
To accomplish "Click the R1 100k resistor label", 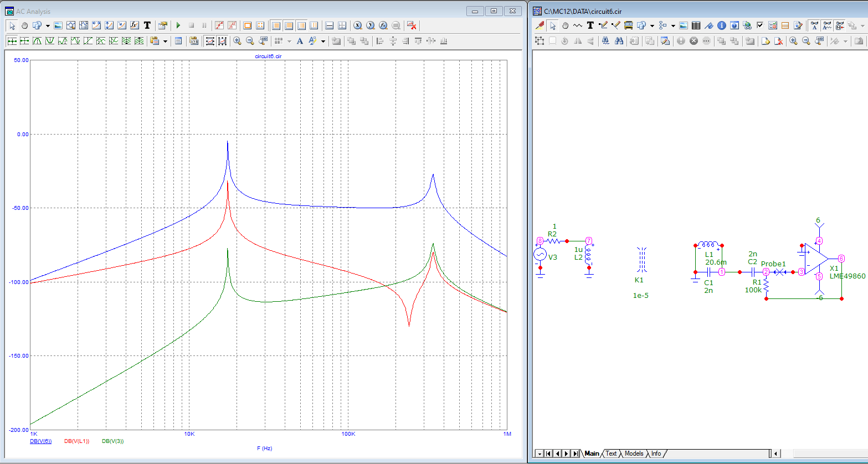I will (x=753, y=286).
